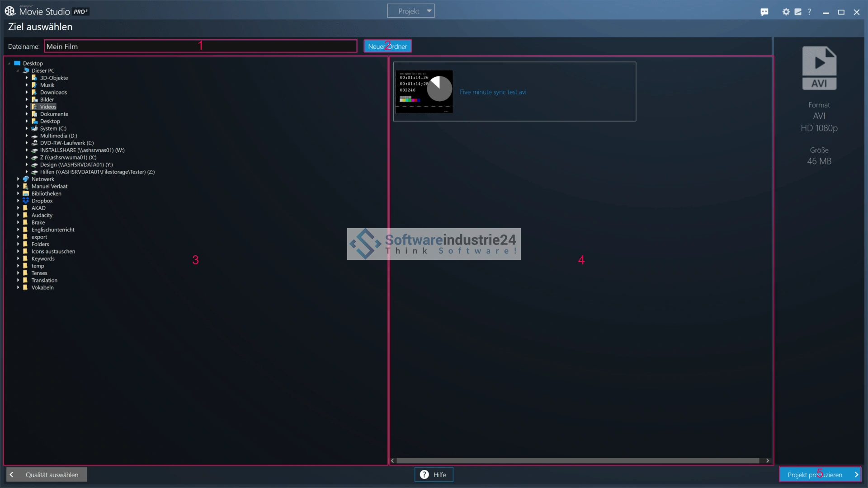Select the Bibliotheken entry in tree
868x488 pixels.
click(x=46, y=193)
